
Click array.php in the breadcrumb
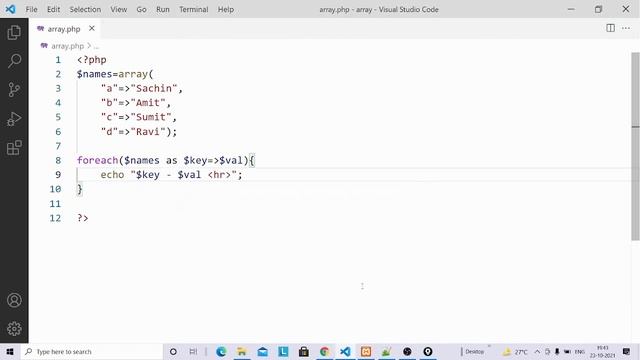point(67,46)
